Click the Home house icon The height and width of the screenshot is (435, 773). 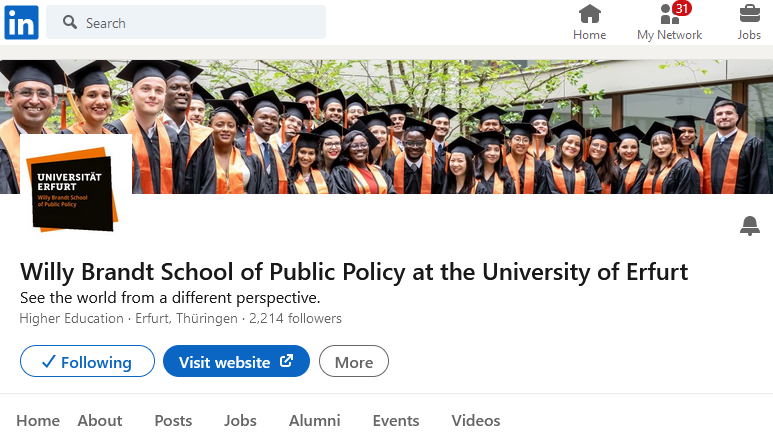[590, 14]
